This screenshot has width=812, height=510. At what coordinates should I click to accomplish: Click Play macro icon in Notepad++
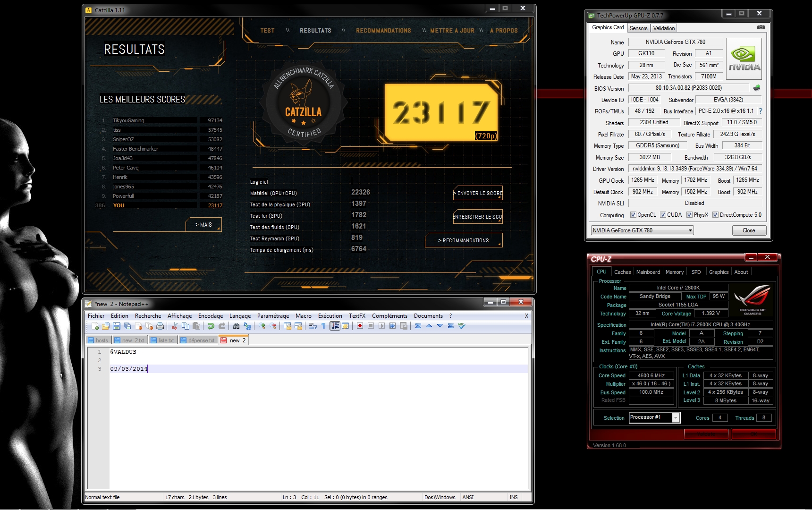tap(381, 326)
